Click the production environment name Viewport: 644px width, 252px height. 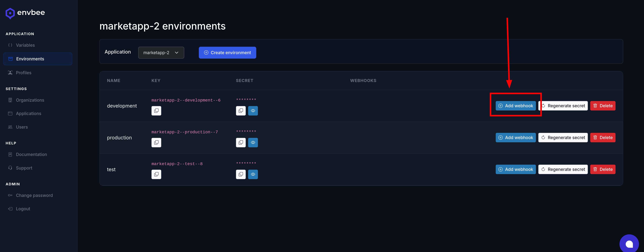click(x=119, y=138)
